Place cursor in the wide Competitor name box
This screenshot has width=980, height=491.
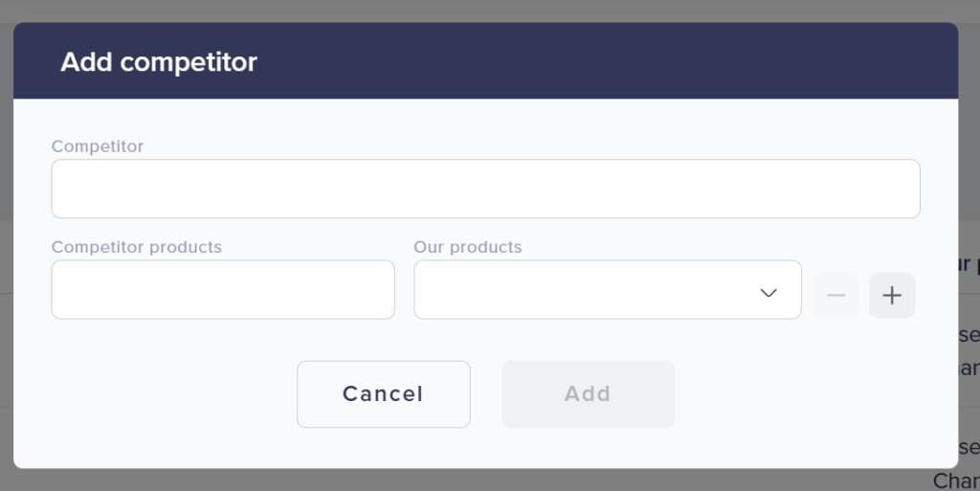485,189
